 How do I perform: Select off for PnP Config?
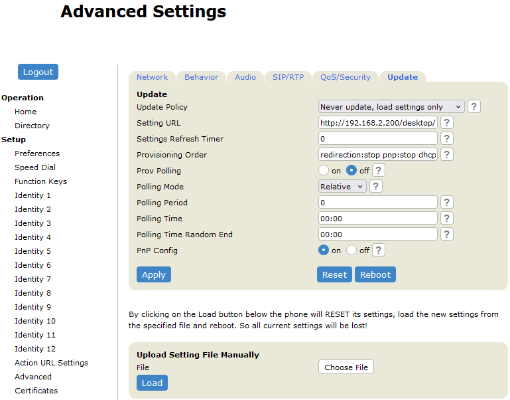pos(351,250)
